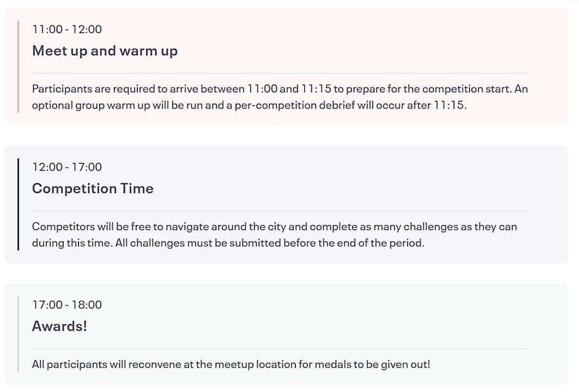Image resolution: width=579 pixels, height=392 pixels.
Task: Select the 11:00 - 12:00 time label
Action: (67, 29)
